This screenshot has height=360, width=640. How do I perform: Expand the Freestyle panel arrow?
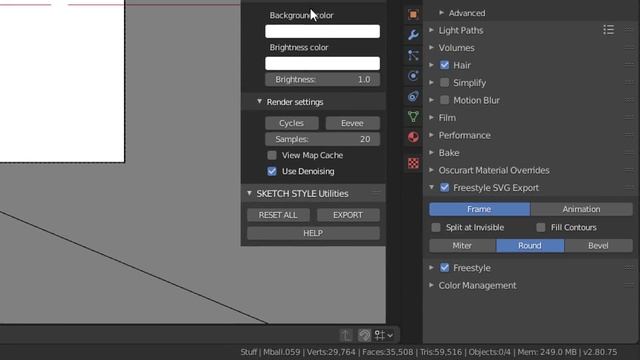tap(431, 268)
